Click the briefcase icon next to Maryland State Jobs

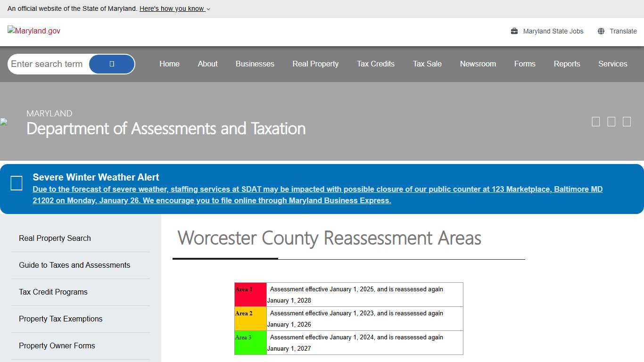(x=513, y=31)
